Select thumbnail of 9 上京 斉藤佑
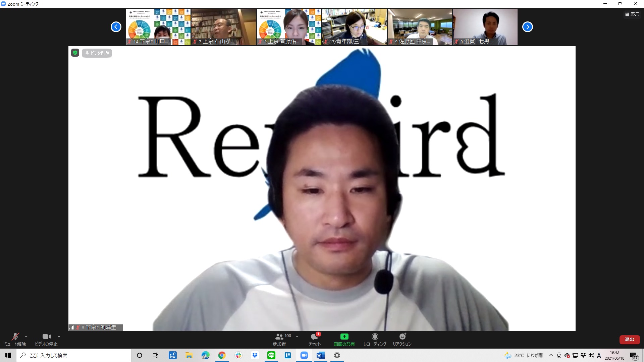Image resolution: width=644 pixels, height=362 pixels. (289, 27)
